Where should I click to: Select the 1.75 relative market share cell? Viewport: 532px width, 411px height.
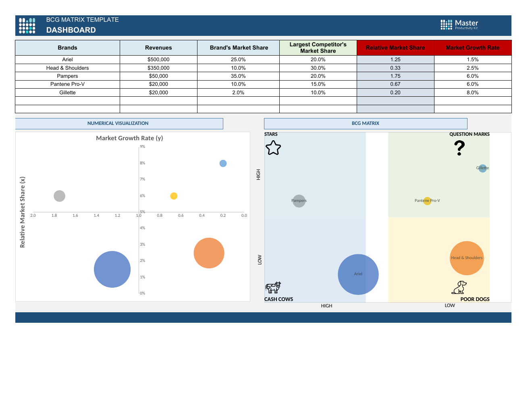[x=395, y=76]
